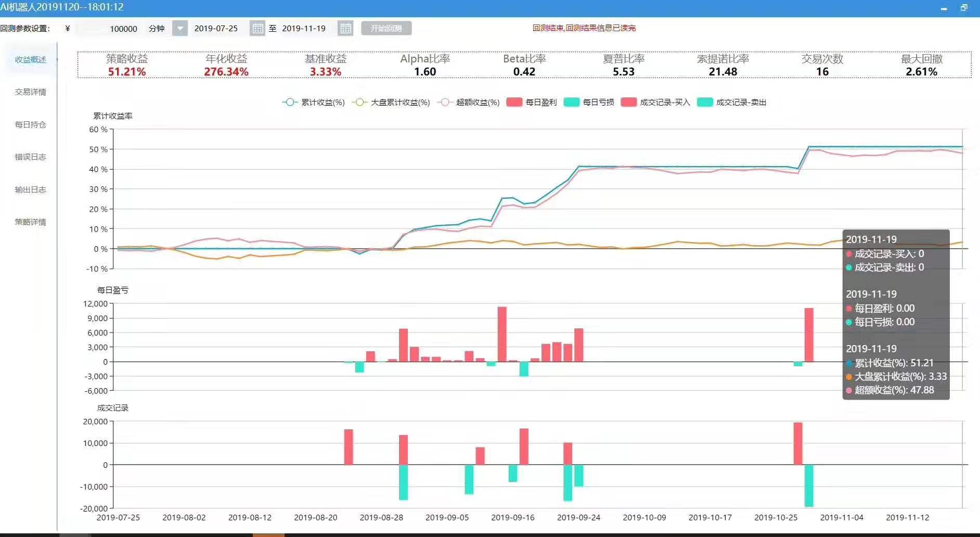Click the restore window icon
This screenshot has height=537, width=980.
(963, 8)
